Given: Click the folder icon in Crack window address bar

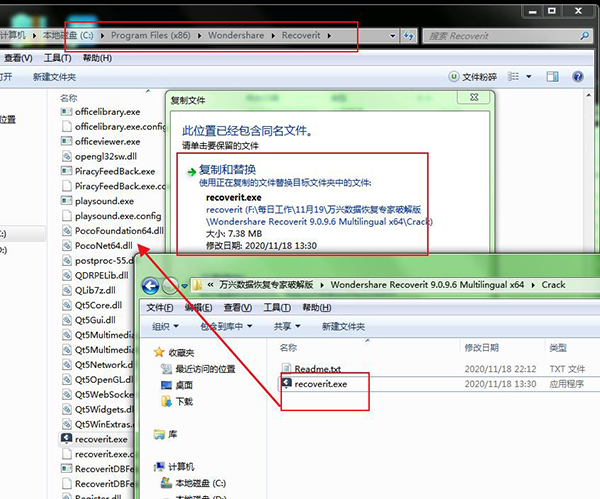Looking at the screenshot, I should [197, 285].
